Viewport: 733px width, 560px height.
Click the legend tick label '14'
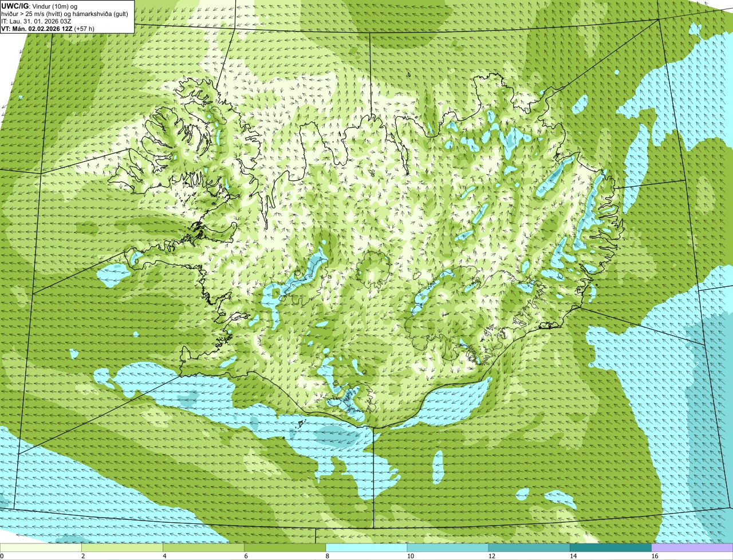573,556
